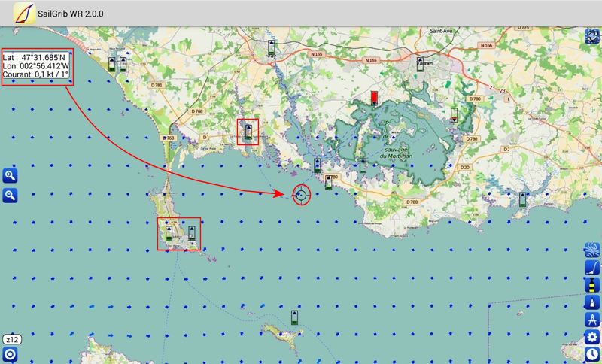Tap the lighthouse beacon toolbar icon

[x=592, y=302]
